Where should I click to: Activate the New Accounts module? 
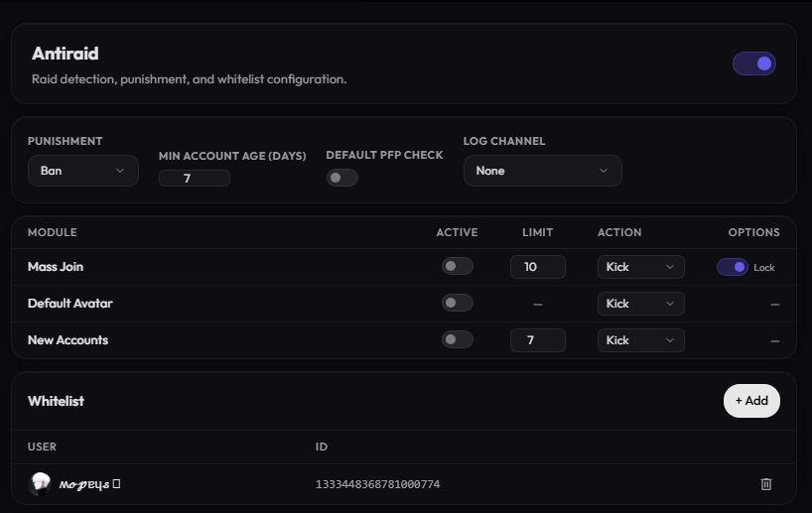tap(458, 339)
